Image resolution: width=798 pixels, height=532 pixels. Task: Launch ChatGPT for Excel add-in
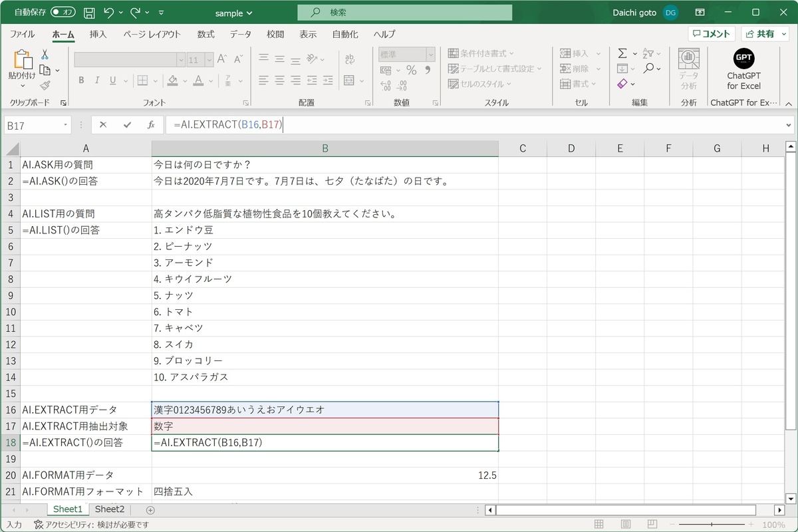(x=743, y=69)
